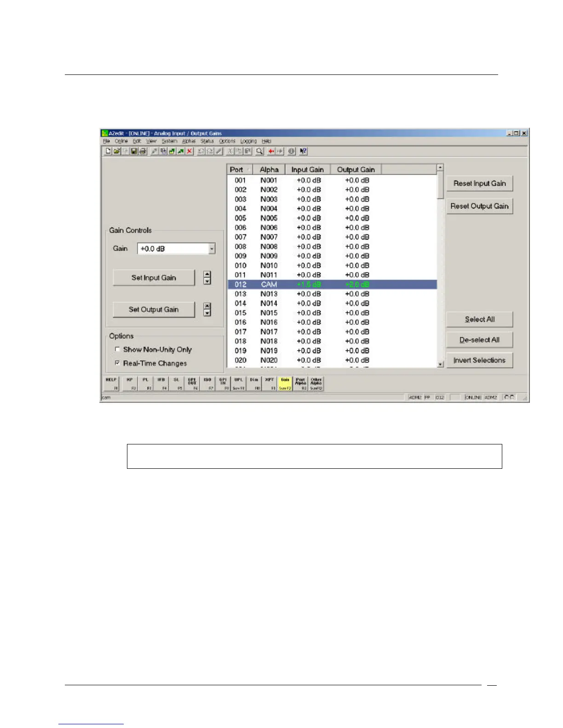Click the Select All button
This screenshot has width=563, height=728.
pyautogui.click(x=479, y=319)
